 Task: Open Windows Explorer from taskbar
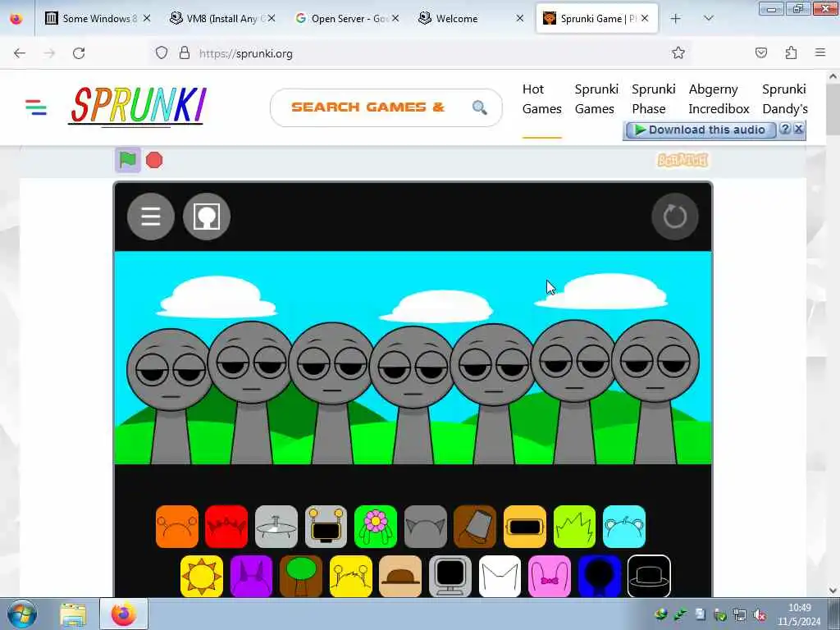coord(73,614)
